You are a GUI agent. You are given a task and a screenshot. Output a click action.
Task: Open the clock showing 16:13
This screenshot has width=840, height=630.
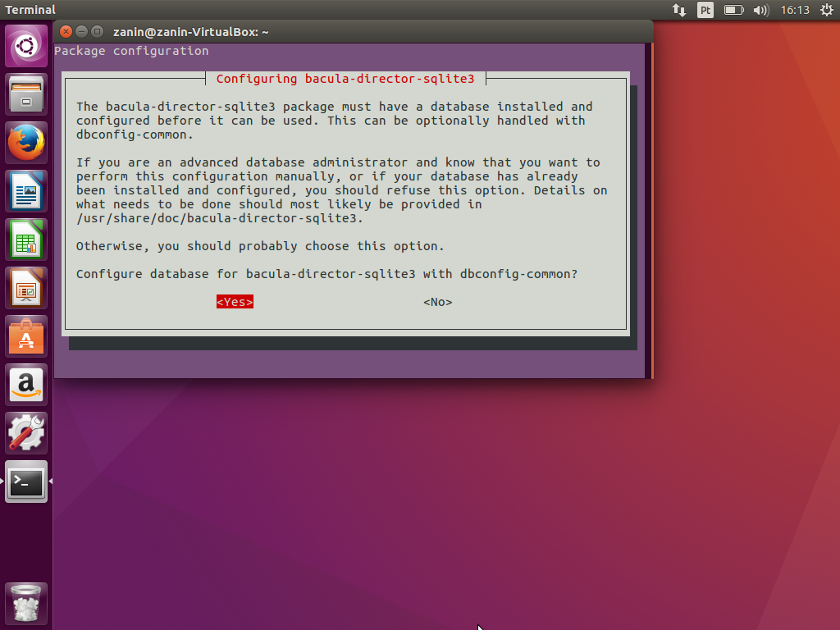coord(795,10)
